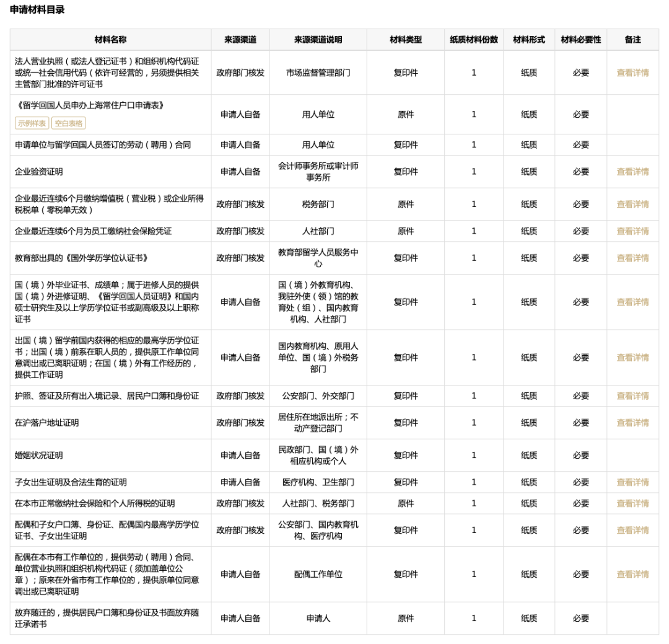Select the 申请材料目录 heading
This screenshot has height=644, width=669.
37,9
